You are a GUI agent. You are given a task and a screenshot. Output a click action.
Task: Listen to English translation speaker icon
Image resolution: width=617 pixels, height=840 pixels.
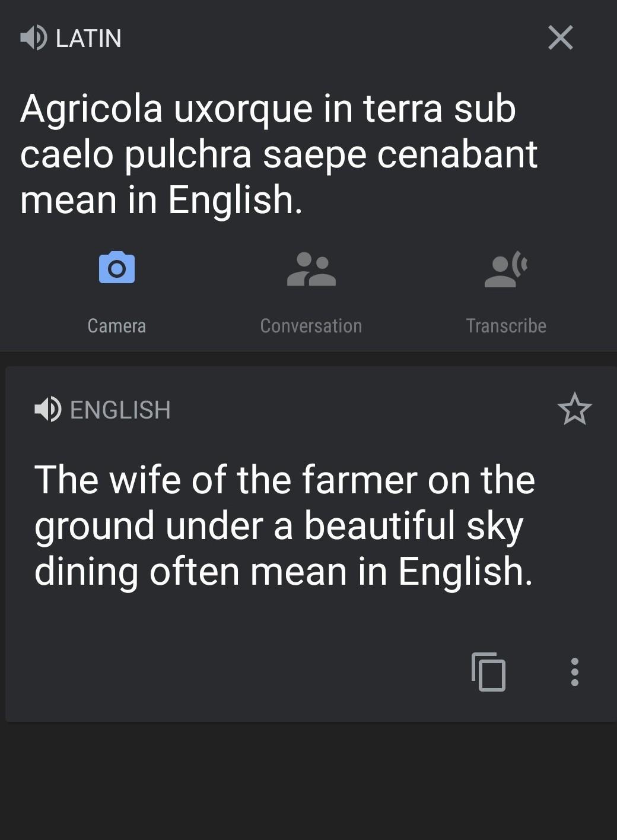[47, 409]
